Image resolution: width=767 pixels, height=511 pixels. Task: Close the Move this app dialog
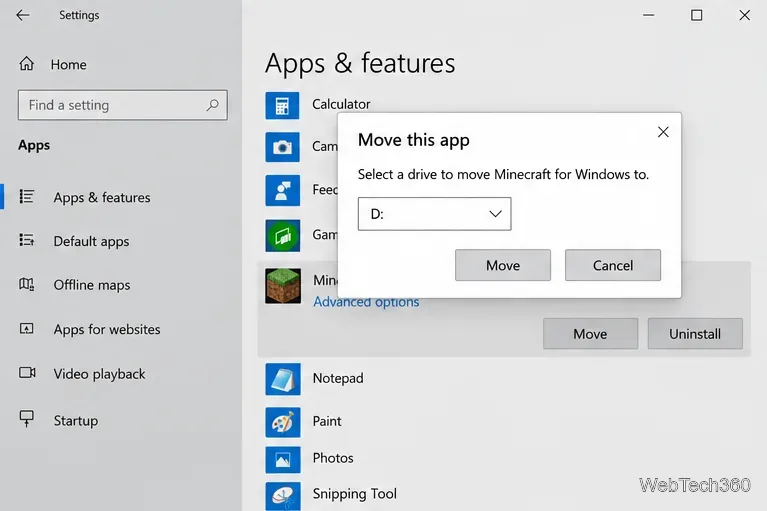663,132
